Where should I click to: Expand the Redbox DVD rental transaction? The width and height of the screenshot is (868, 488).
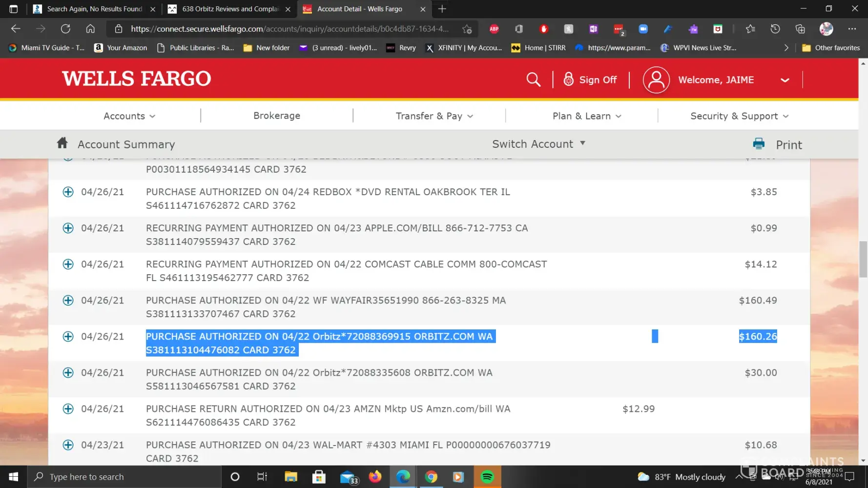pyautogui.click(x=68, y=192)
